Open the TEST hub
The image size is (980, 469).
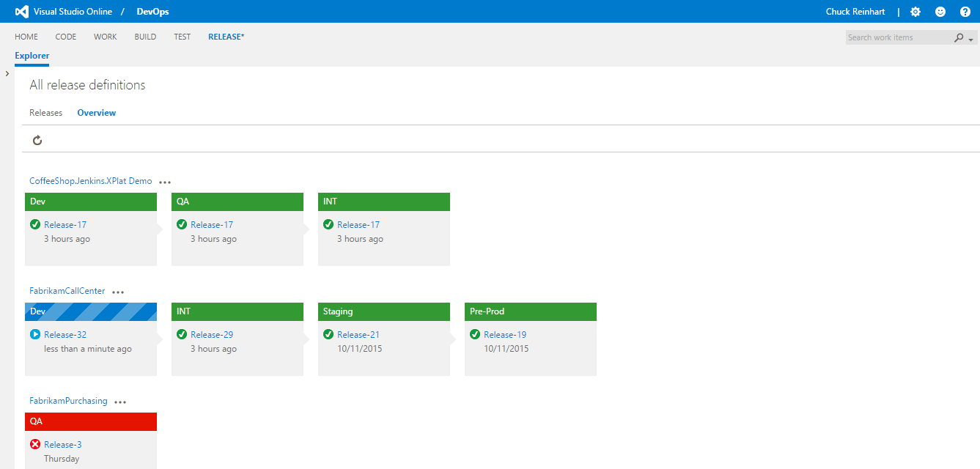point(183,37)
